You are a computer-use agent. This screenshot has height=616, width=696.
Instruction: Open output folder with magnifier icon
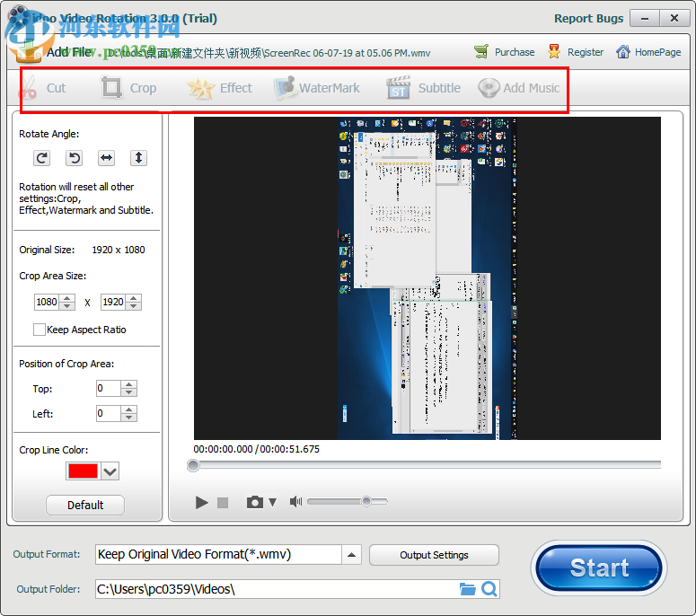[489, 589]
